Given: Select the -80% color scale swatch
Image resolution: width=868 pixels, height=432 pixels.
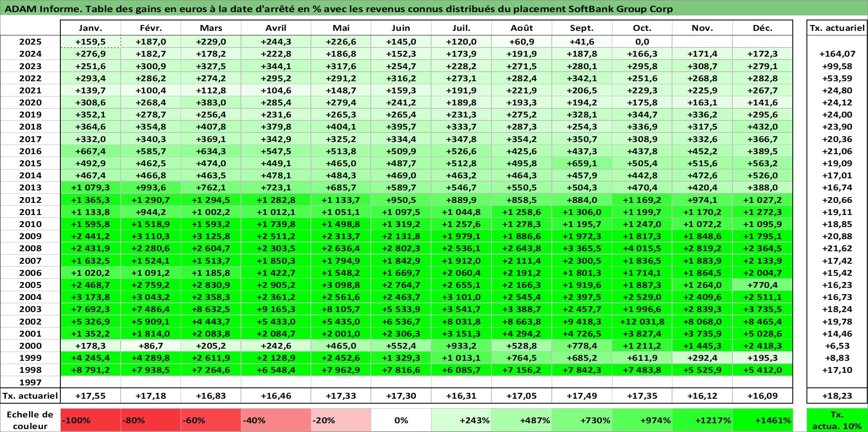Looking at the screenshot, I should pyautogui.click(x=151, y=420).
